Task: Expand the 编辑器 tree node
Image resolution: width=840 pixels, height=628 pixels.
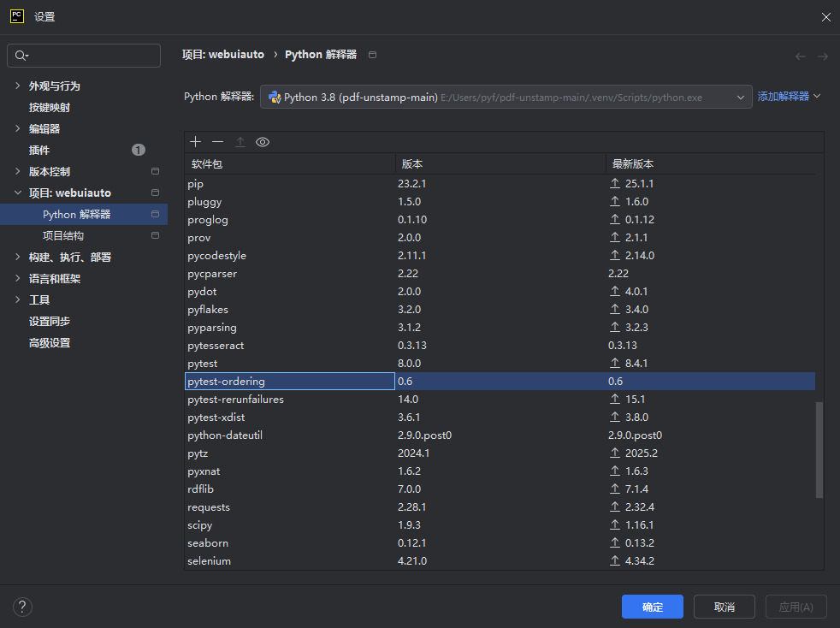Action: tap(18, 128)
